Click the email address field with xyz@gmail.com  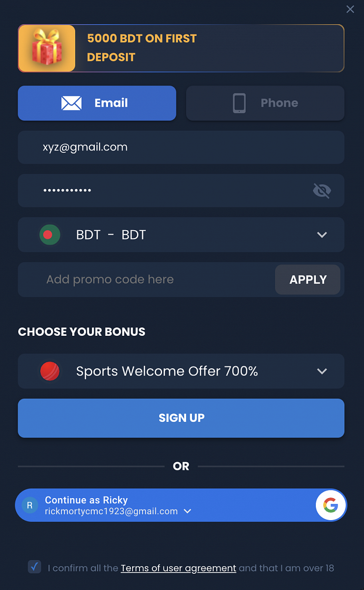(181, 147)
